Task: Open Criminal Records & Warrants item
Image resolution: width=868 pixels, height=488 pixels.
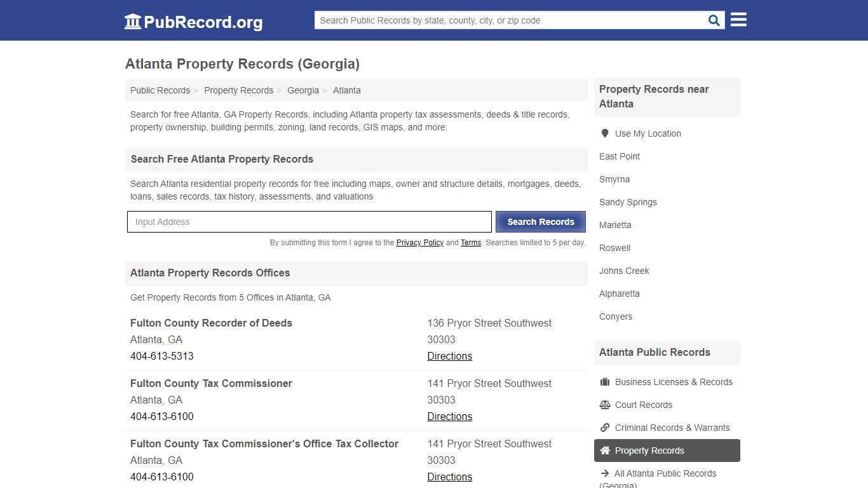Action: pos(672,428)
